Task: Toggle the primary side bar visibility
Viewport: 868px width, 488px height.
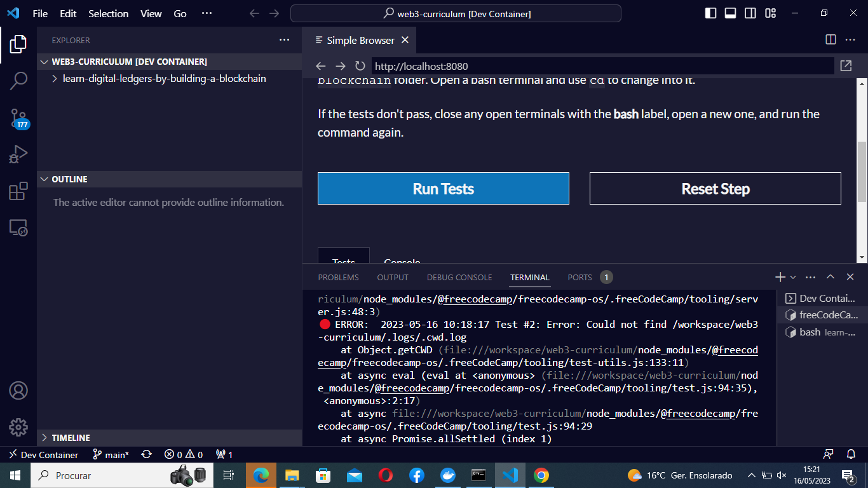Action: tap(710, 13)
